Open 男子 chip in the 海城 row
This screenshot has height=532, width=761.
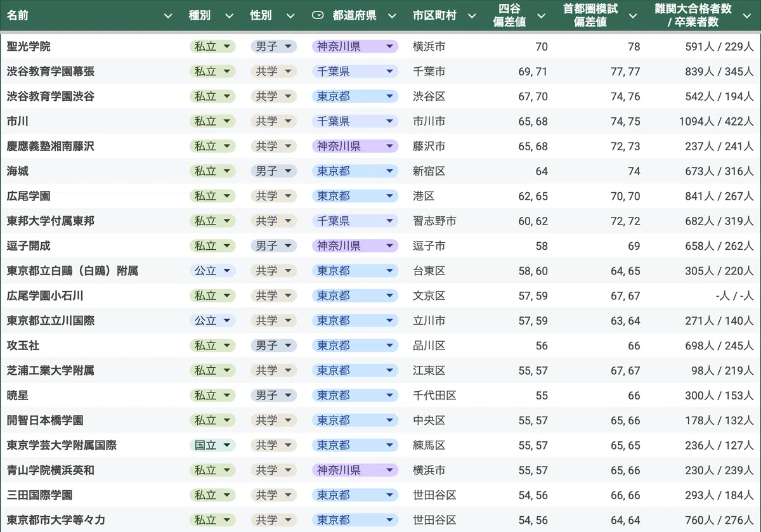pyautogui.click(x=273, y=171)
